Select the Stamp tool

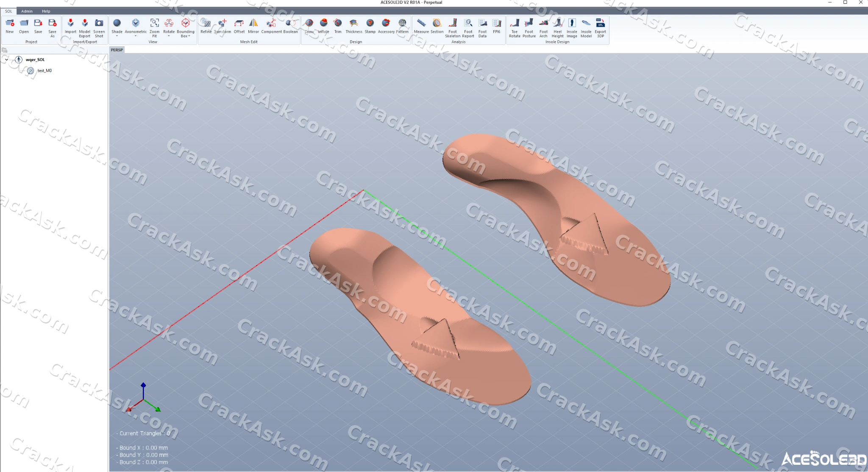[x=370, y=26]
